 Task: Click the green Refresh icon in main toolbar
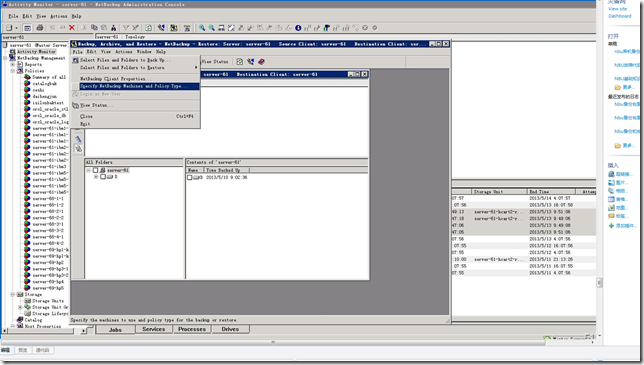click(x=148, y=28)
